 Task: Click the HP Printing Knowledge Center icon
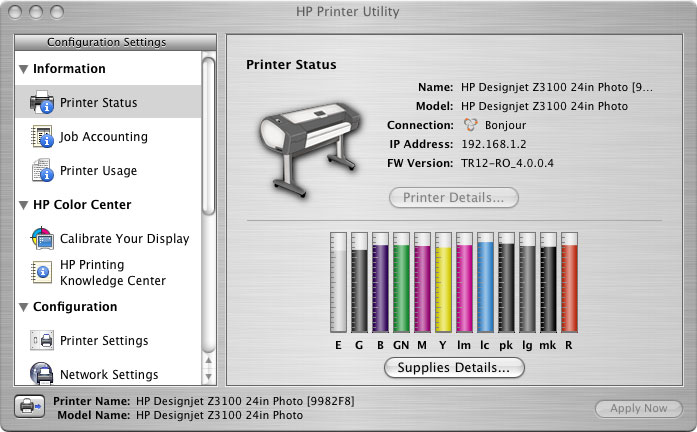(42, 272)
